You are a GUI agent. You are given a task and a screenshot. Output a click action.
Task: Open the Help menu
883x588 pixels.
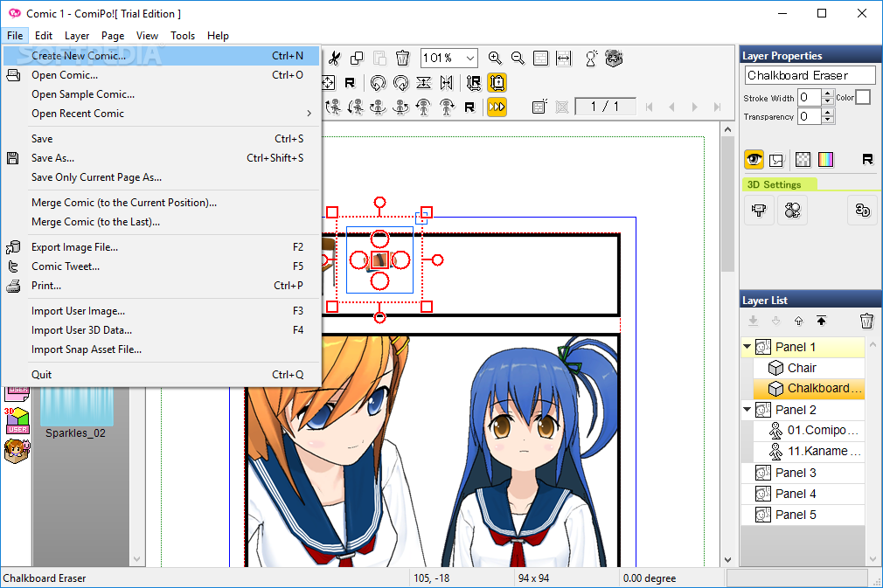pos(218,36)
